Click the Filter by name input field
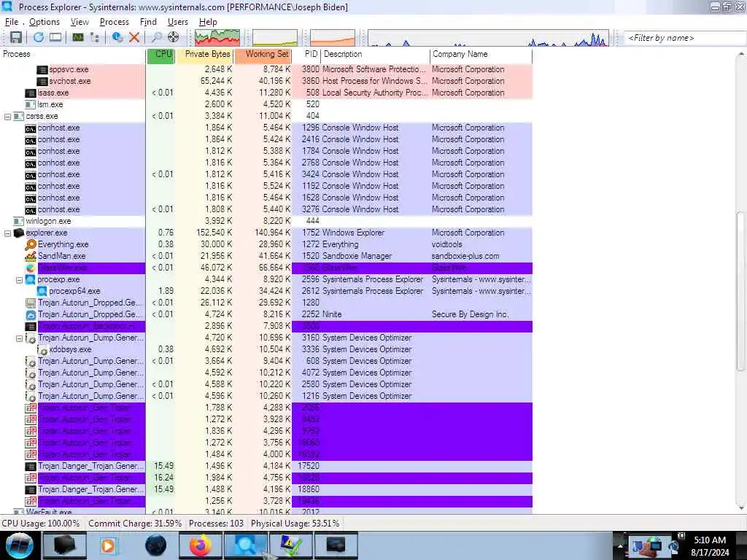The image size is (747, 560). pyautogui.click(x=685, y=38)
